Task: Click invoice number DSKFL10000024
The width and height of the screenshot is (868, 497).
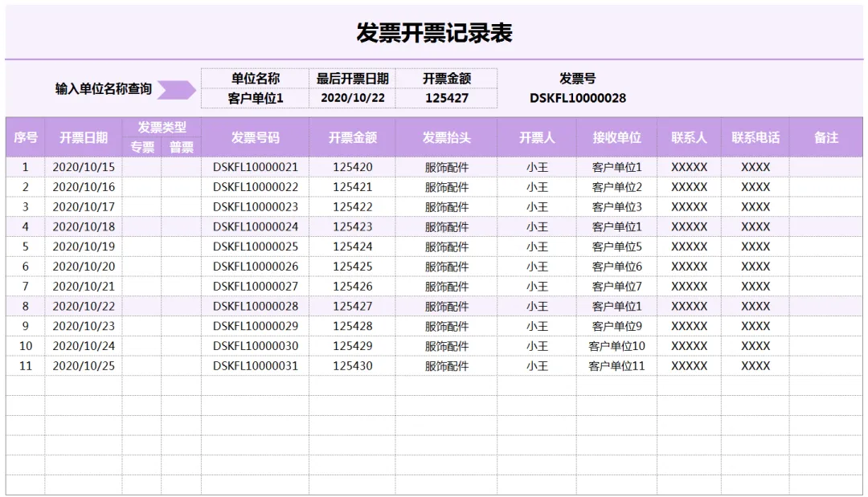Action: click(256, 226)
